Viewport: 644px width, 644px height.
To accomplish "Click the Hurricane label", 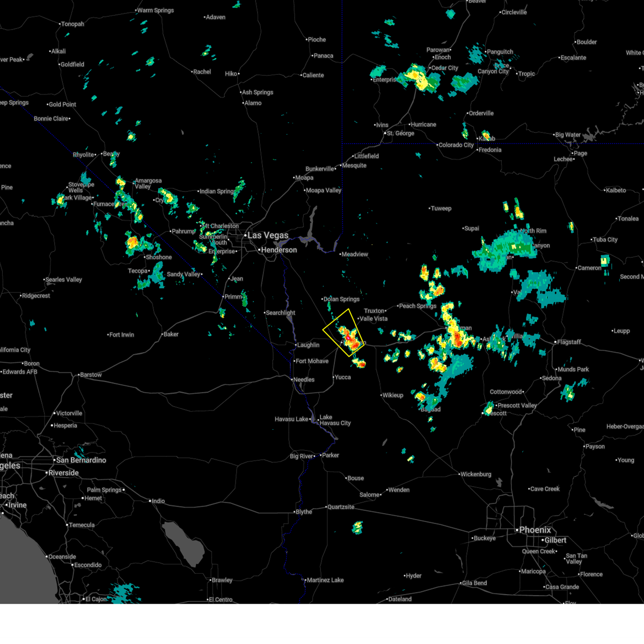I will [424, 125].
